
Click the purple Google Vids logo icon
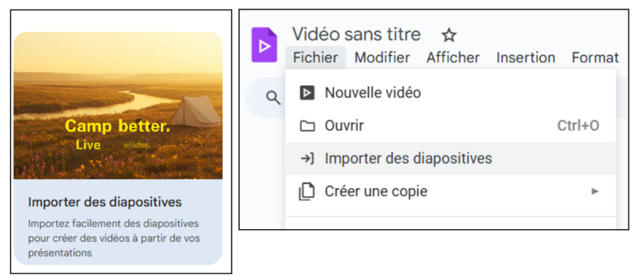click(264, 45)
